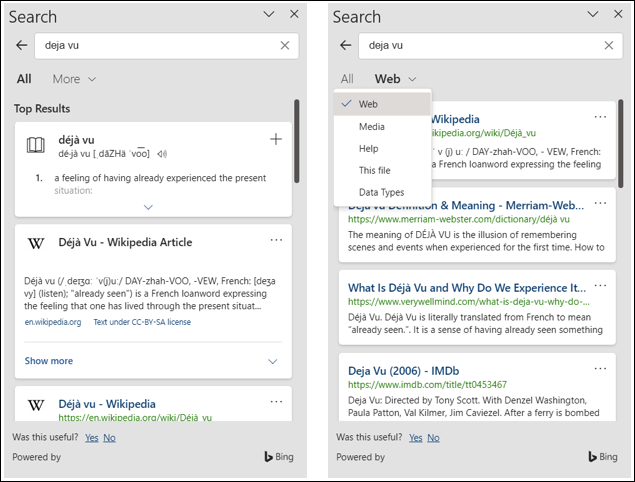Open the Web dropdown in right panel
The image size is (635, 482).
[x=395, y=79]
